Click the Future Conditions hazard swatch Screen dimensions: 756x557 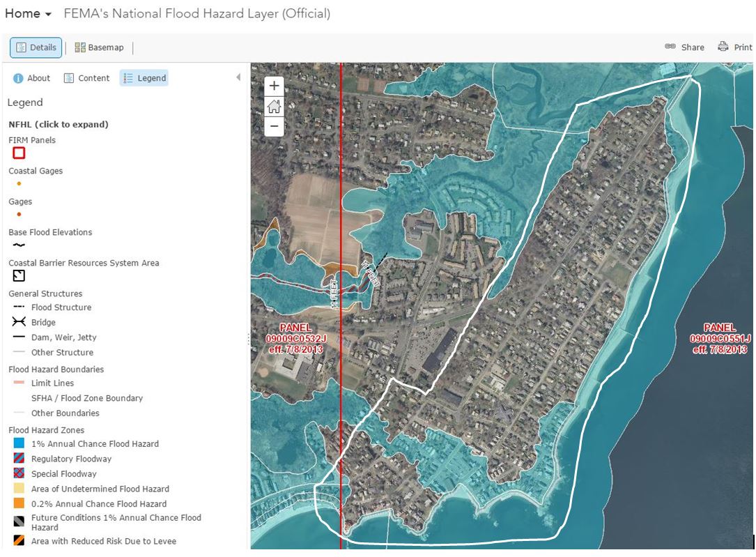point(19,521)
